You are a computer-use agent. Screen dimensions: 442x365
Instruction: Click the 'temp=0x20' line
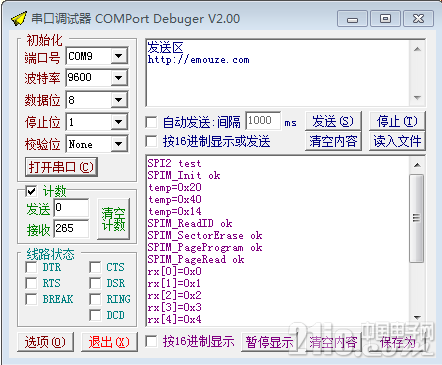pos(175,187)
